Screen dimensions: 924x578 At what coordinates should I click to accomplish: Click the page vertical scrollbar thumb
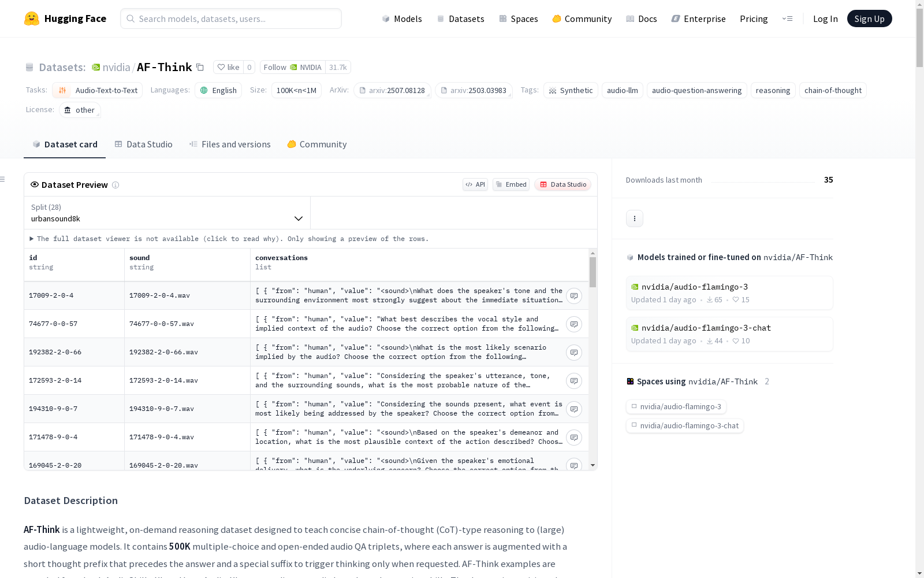point(919,38)
